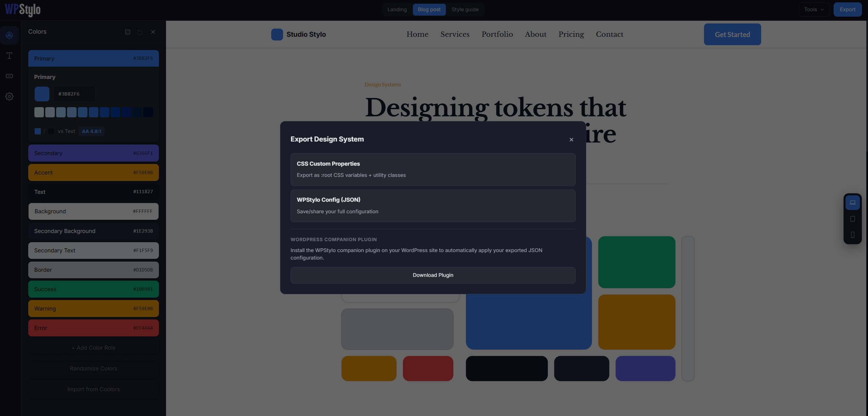Pick the lightest shade in Primary scale

click(39, 112)
